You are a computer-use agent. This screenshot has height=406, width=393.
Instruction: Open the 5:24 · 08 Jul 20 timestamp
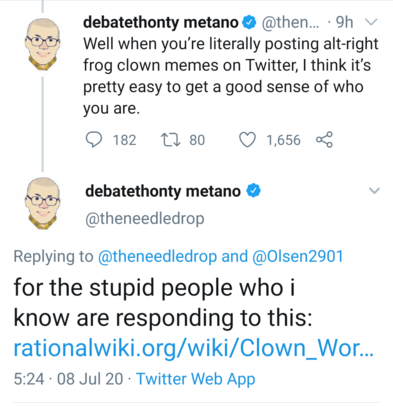coord(68,379)
